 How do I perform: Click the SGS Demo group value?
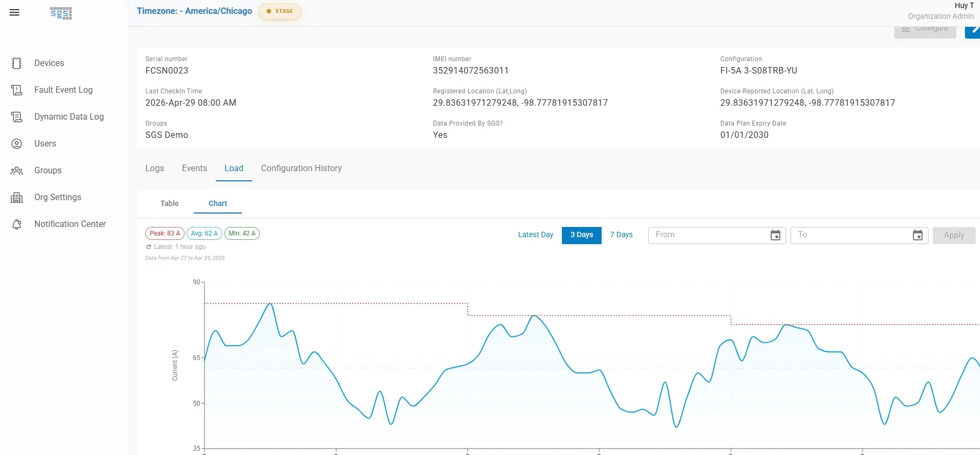click(x=167, y=135)
